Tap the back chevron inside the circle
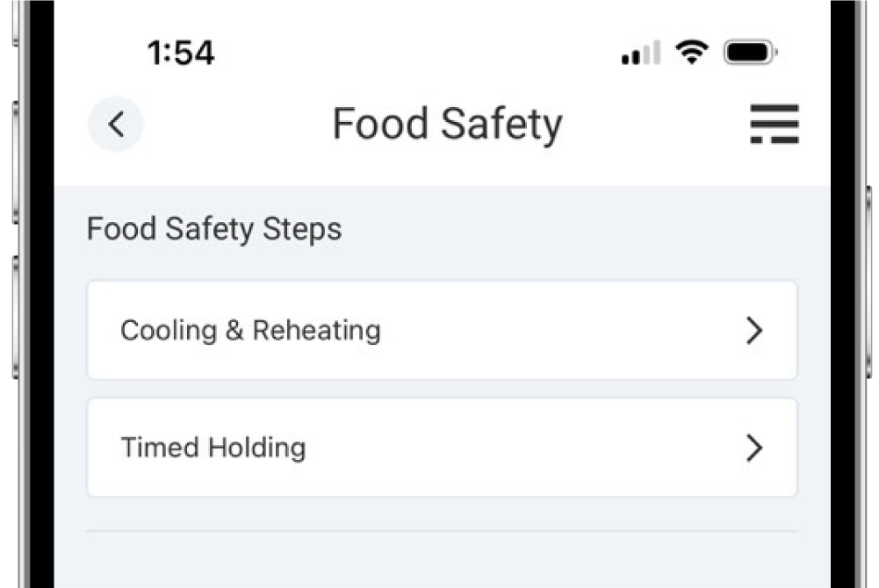 tap(115, 124)
